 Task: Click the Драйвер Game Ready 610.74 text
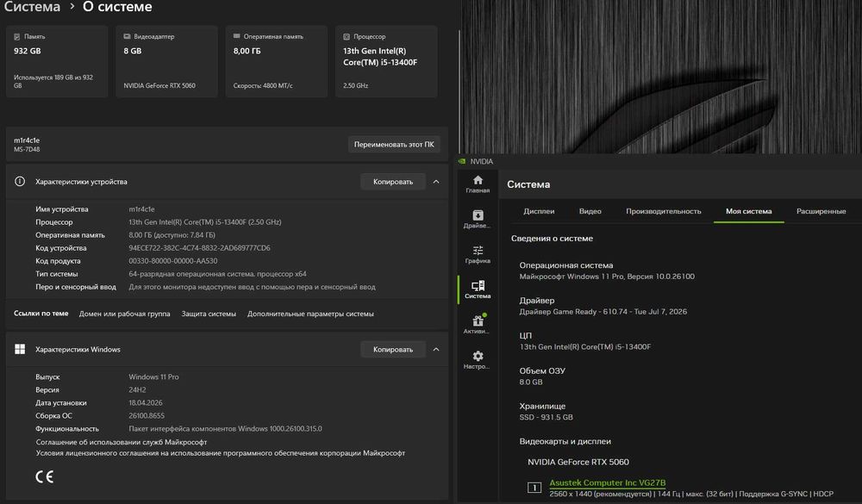[x=603, y=312]
